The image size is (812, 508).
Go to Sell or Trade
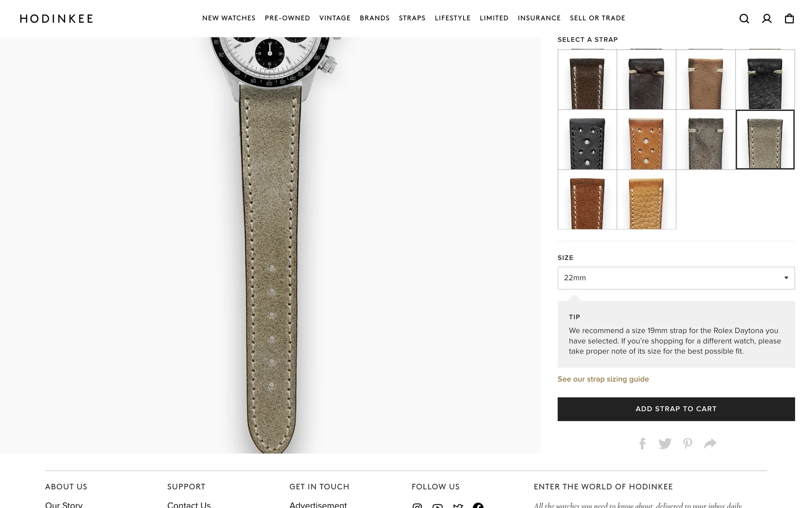coord(597,18)
